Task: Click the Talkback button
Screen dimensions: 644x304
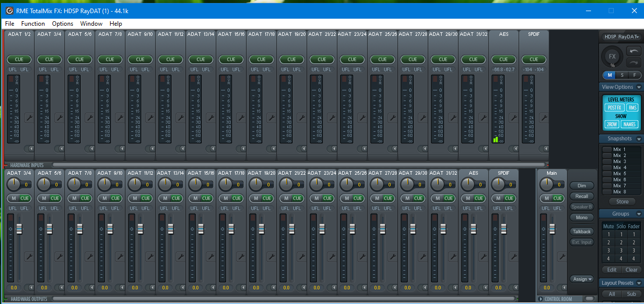Action: (x=582, y=232)
